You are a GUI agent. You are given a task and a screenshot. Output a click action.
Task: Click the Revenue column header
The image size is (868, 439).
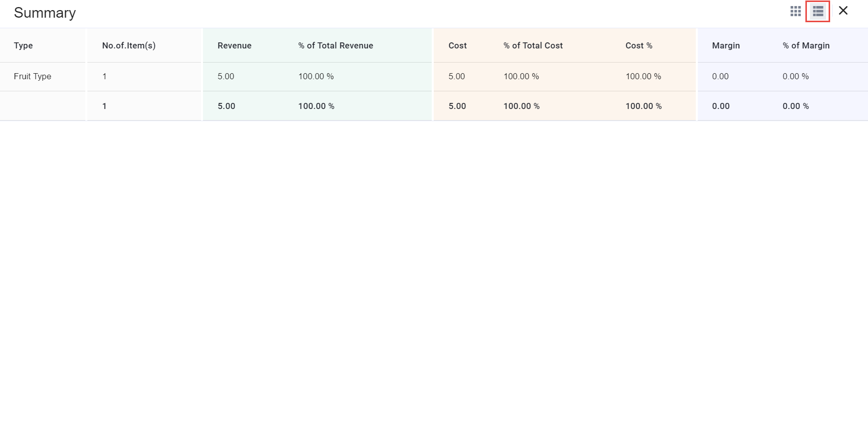[x=234, y=45]
